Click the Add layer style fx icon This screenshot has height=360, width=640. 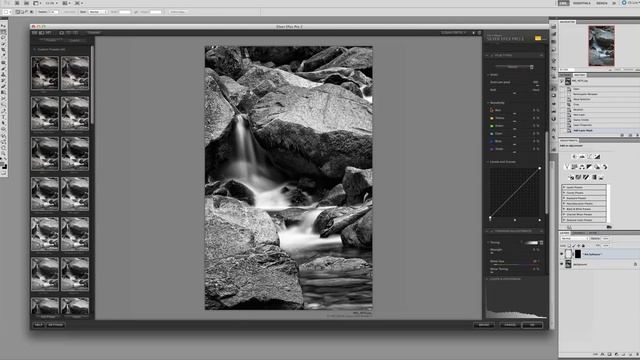click(602, 354)
